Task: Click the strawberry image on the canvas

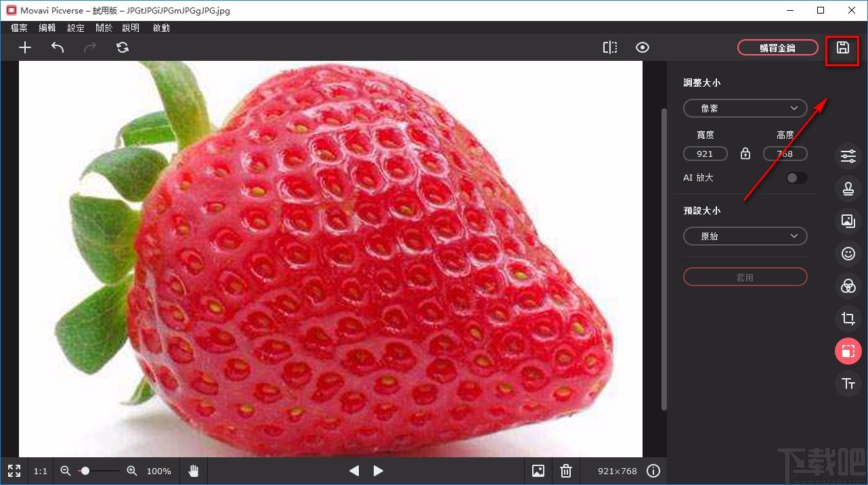Action: pos(330,259)
